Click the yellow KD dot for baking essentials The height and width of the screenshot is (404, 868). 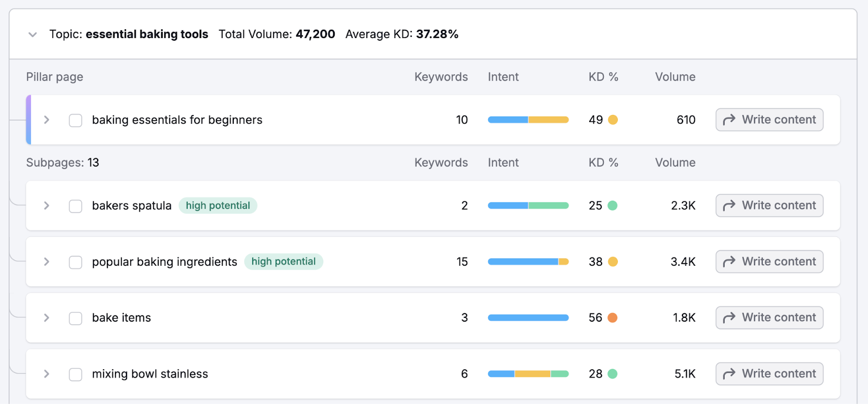(x=612, y=120)
